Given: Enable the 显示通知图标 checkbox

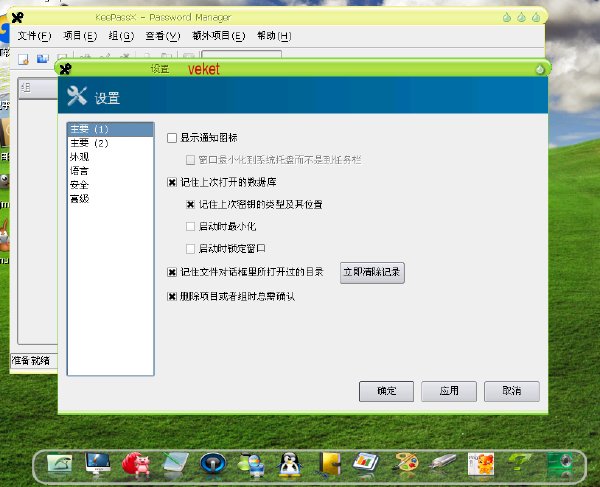Looking at the screenshot, I should point(172,138).
